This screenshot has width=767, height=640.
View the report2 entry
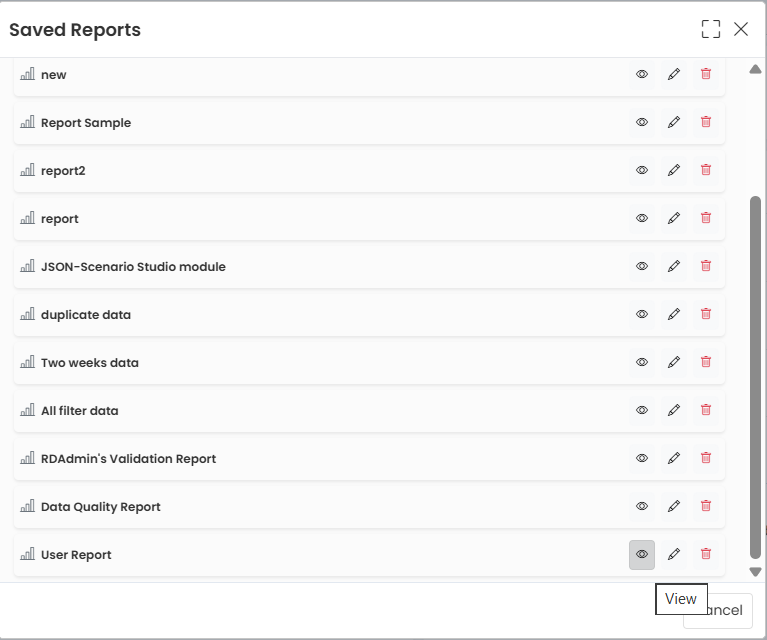click(642, 170)
